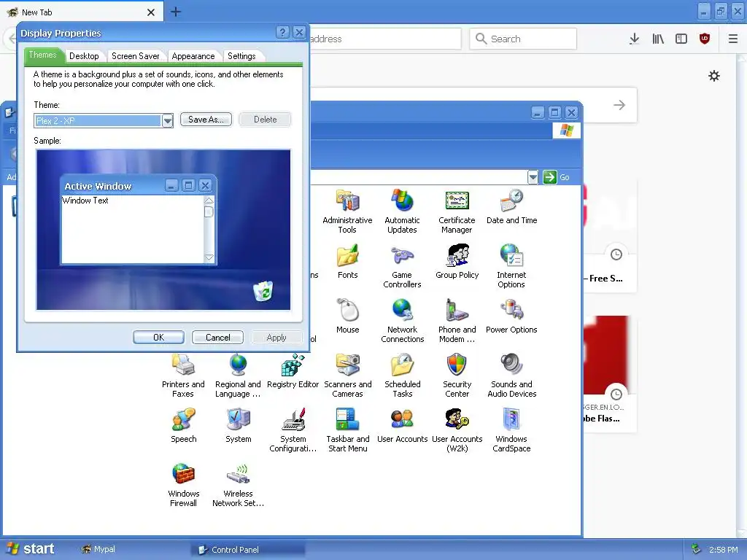The height and width of the screenshot is (560, 747).
Task: Switch to Control Panel taskbar button
Action: coord(248,550)
